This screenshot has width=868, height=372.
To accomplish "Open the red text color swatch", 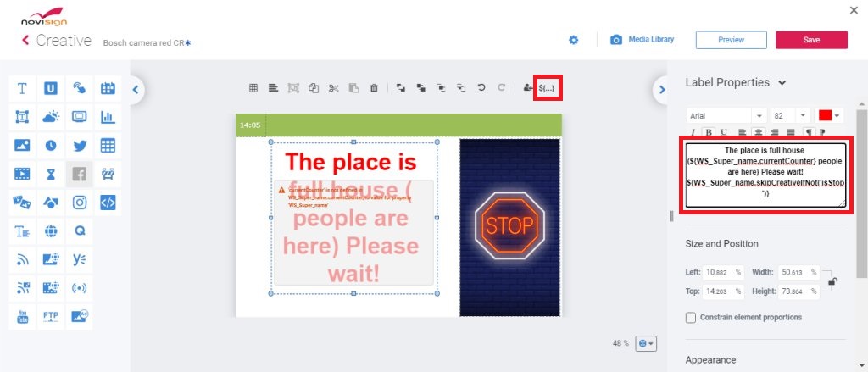I will point(829,116).
